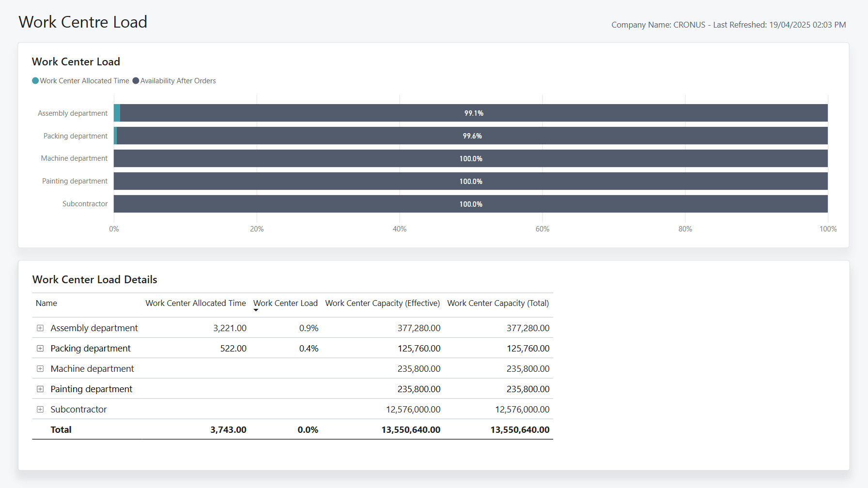The width and height of the screenshot is (868, 488).
Task: Expand the Packing department table row
Action: pos(40,348)
